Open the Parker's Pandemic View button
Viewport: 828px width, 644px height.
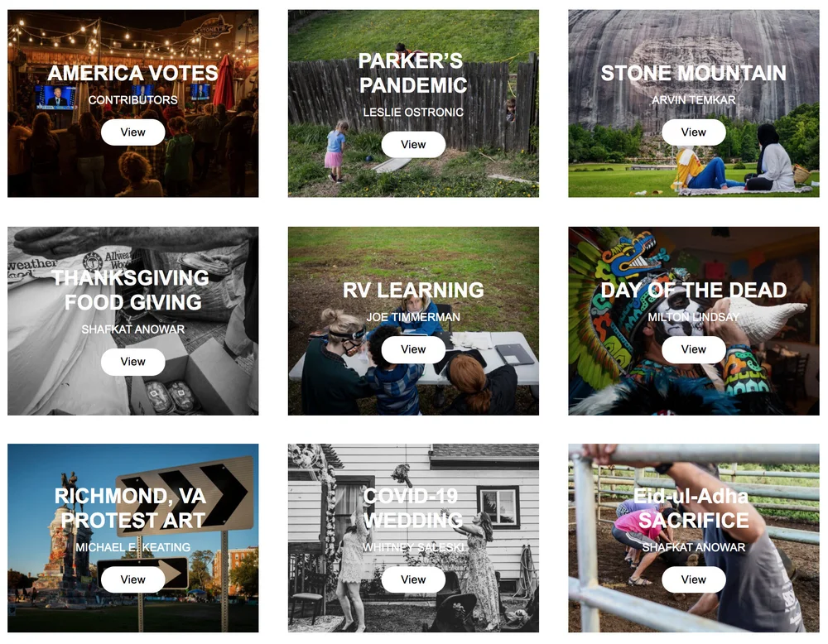click(x=413, y=144)
